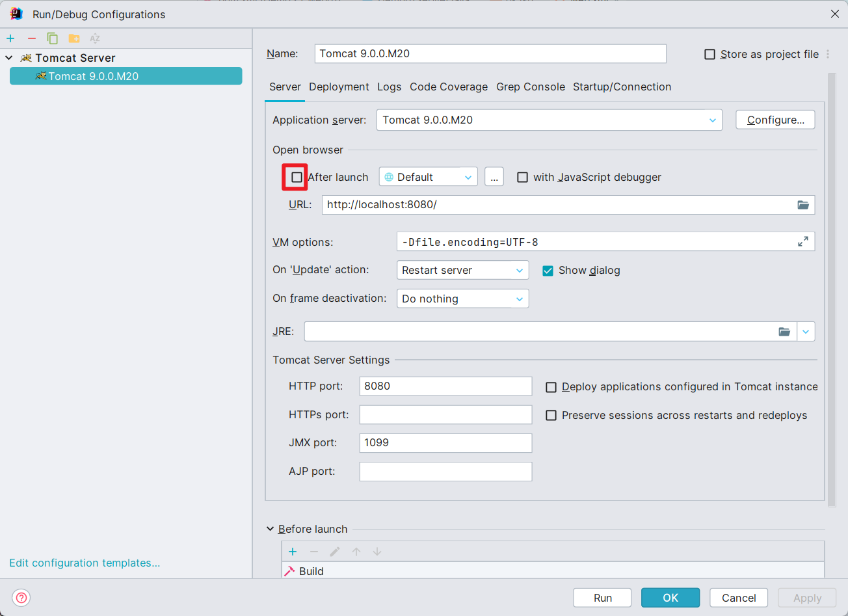Image resolution: width=848 pixels, height=616 pixels.
Task: Click the IntelliJ IDEA logo in title bar
Action: coord(16,14)
